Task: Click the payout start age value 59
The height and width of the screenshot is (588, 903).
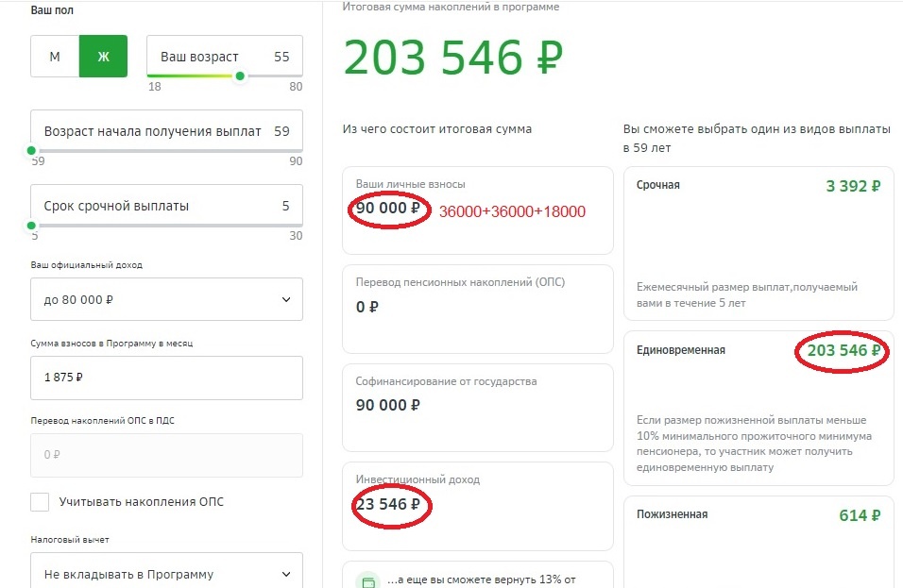Action: click(281, 131)
